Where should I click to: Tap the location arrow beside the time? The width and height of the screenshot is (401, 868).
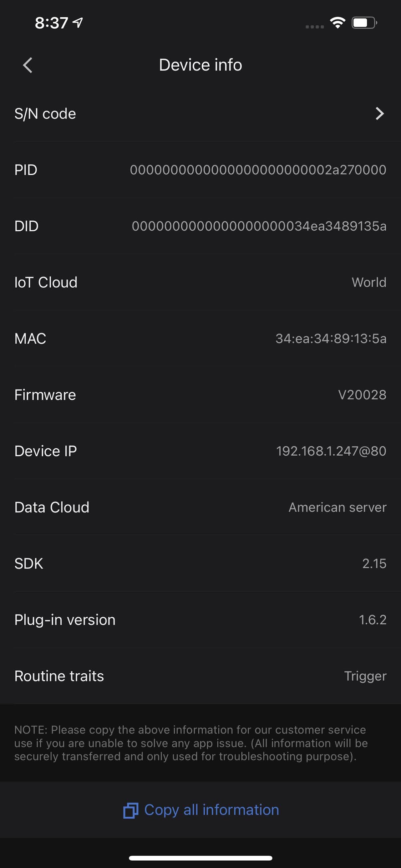[x=78, y=23]
